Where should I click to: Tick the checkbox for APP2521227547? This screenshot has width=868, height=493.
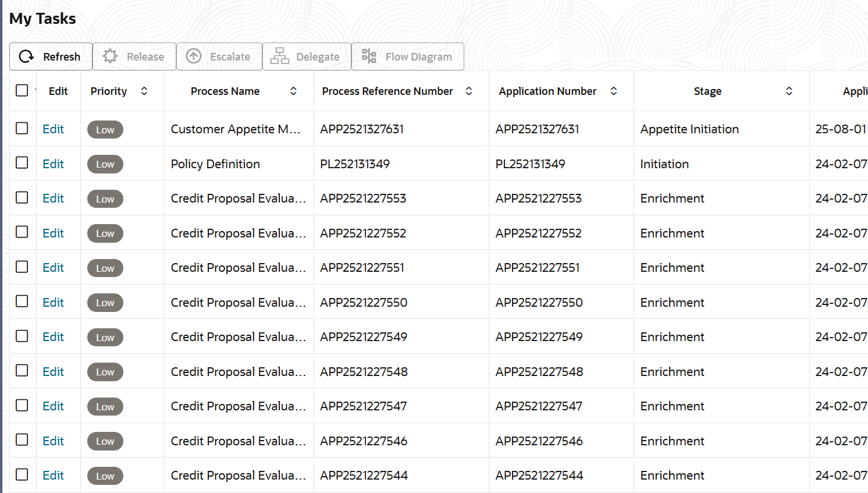click(x=22, y=405)
